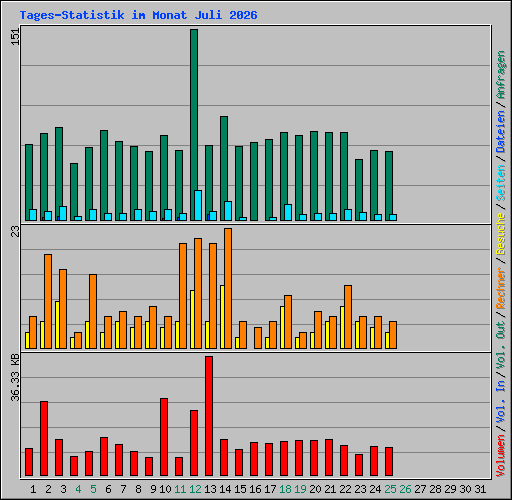Click the red volume bar for day 2
The height and width of the screenshot is (500, 512).
(x=44, y=438)
